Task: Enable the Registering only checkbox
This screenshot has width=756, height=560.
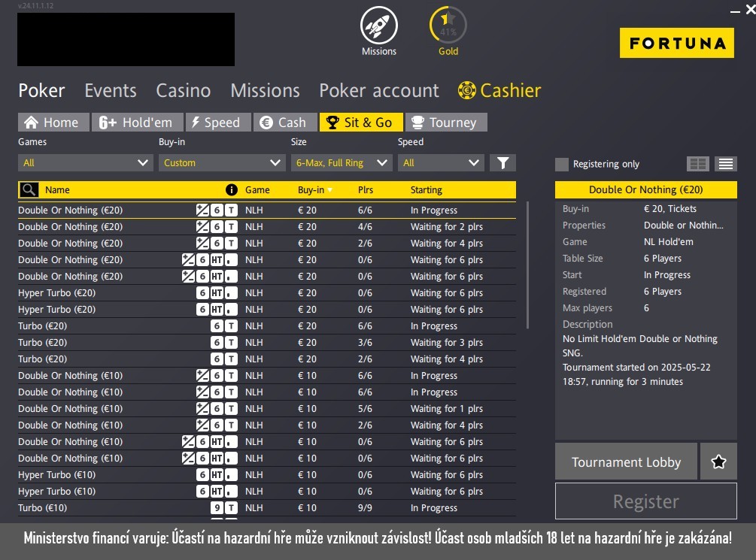Action: (562, 165)
